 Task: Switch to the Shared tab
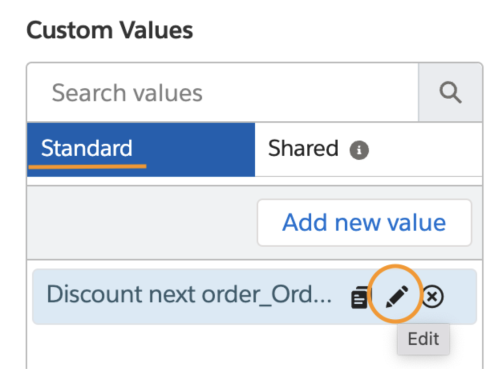[368, 149]
